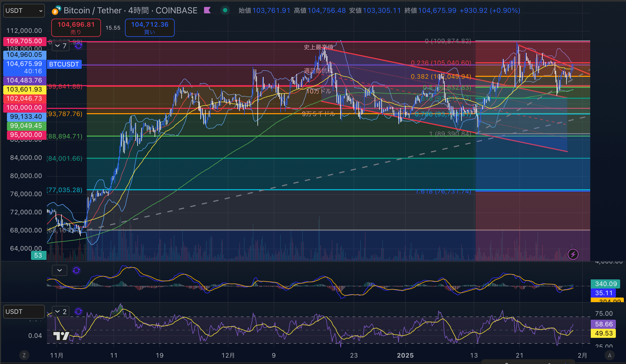This screenshot has height=364, width=626.
Task: Click the 高値 104,756.48 high value
Action: click(320, 10)
